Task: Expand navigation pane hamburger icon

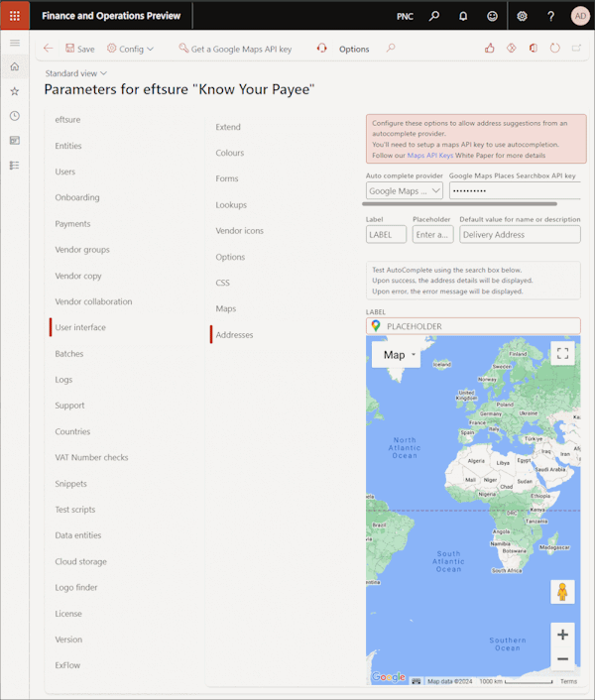Action: (x=15, y=43)
